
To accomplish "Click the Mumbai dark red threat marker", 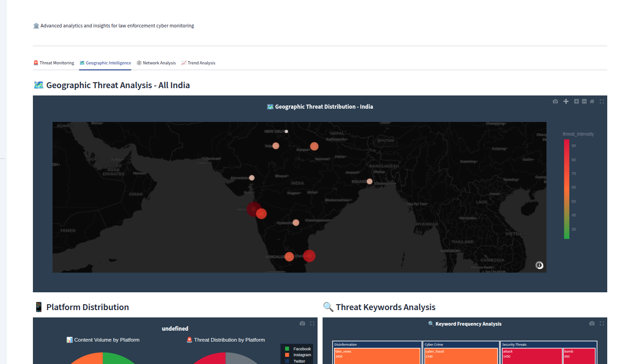I will point(254,209).
